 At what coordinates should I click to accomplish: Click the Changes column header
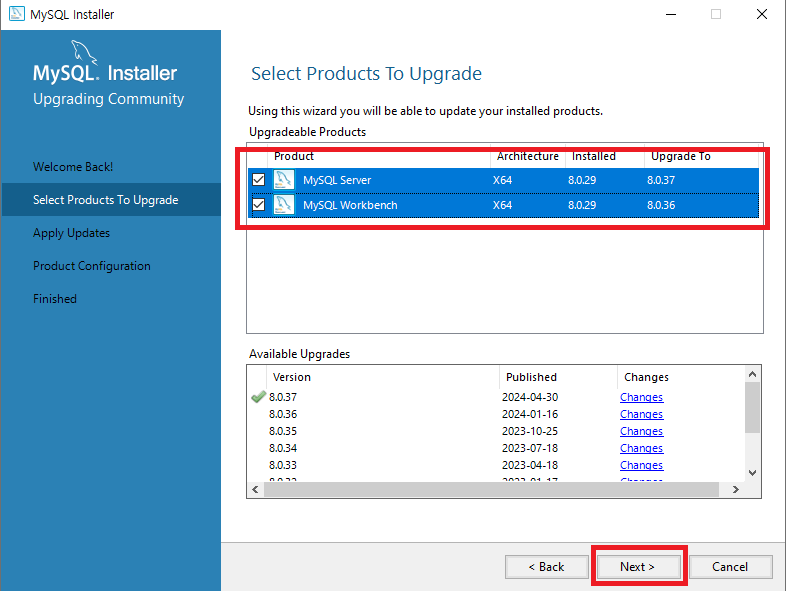pos(646,377)
